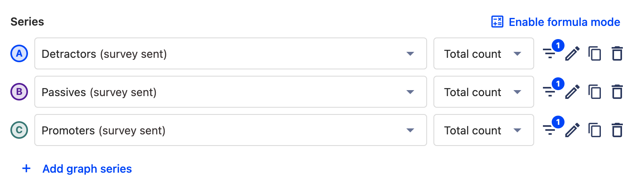Edit the Detractors series name

[x=572, y=53]
